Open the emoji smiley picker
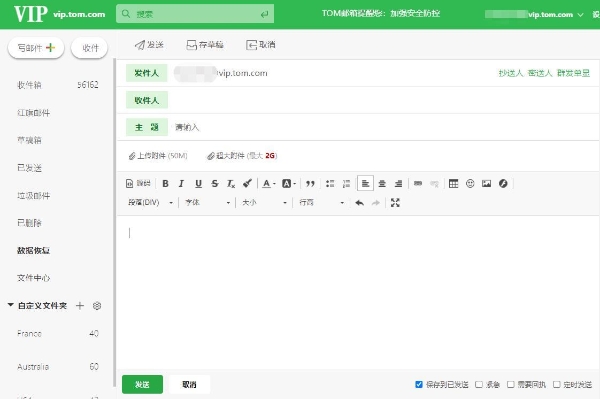The image size is (600, 399). coord(470,184)
